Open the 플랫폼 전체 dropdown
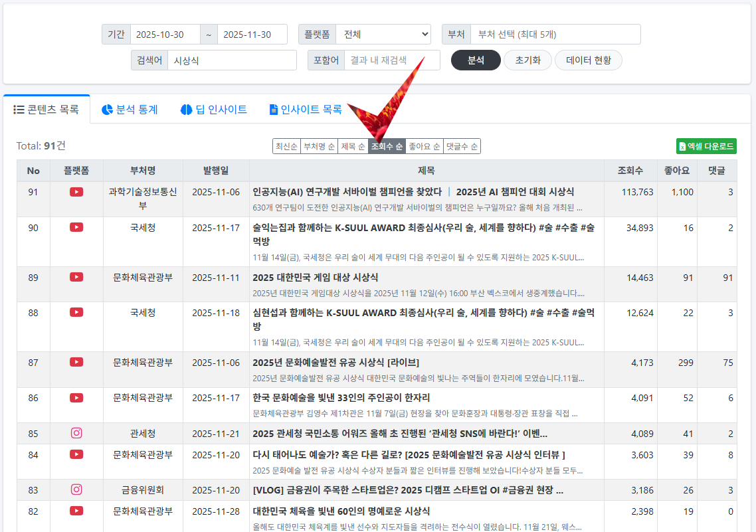Screen dimensions: 756x532 pyautogui.click(x=383, y=33)
